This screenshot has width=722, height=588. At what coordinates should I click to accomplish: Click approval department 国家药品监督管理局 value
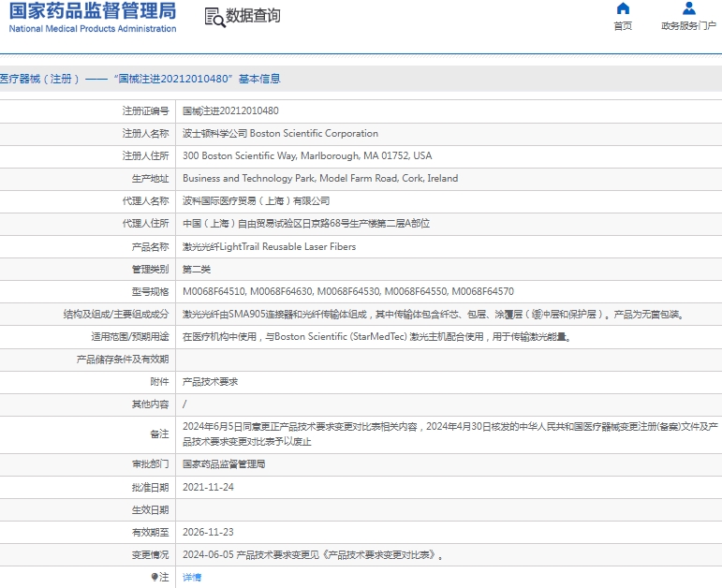(x=224, y=464)
